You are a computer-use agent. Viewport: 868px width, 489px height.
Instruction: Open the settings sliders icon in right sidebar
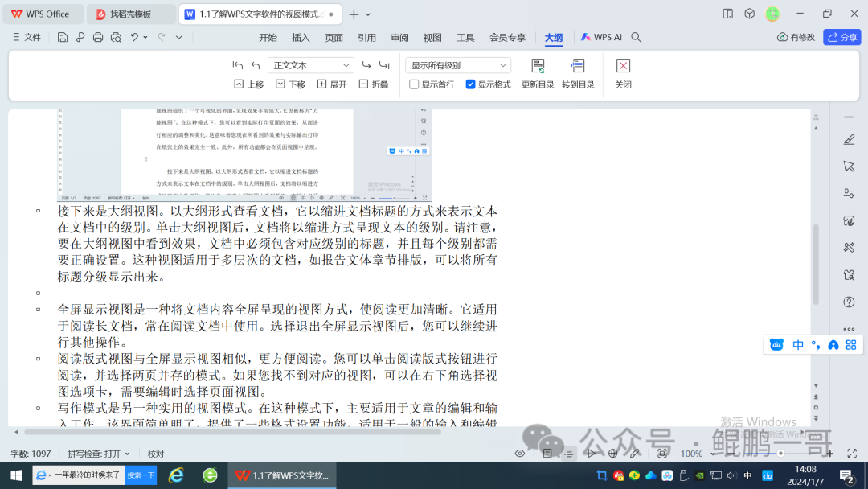[850, 193]
